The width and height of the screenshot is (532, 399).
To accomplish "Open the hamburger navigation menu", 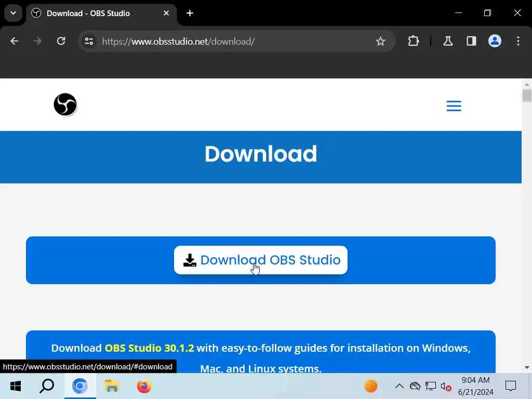I will click(454, 106).
